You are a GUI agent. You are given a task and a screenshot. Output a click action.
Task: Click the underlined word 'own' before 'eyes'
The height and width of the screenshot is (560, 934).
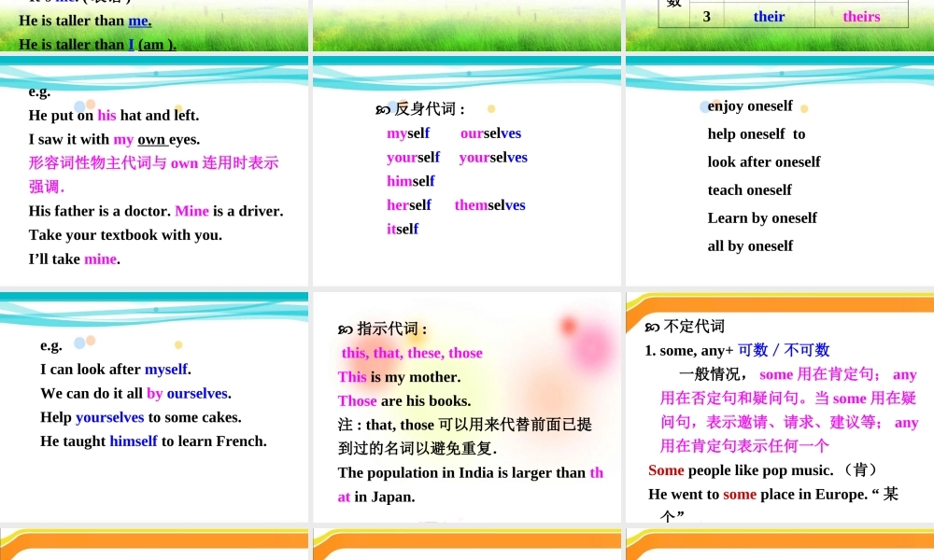pos(152,139)
